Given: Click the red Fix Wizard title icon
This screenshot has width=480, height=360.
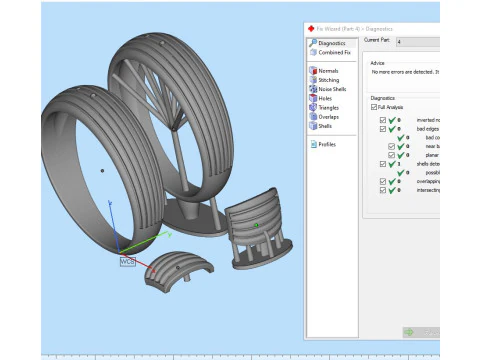Looking at the screenshot, I should coord(311,29).
